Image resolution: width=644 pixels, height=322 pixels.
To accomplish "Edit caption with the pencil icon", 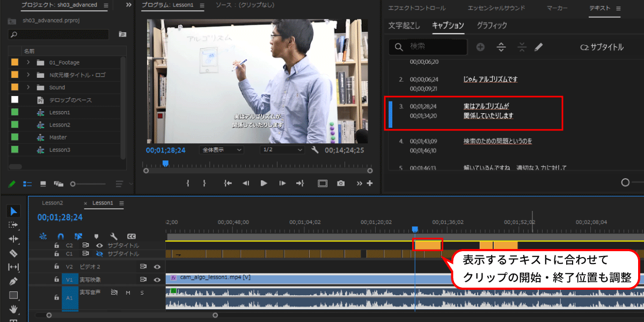I will tap(539, 47).
